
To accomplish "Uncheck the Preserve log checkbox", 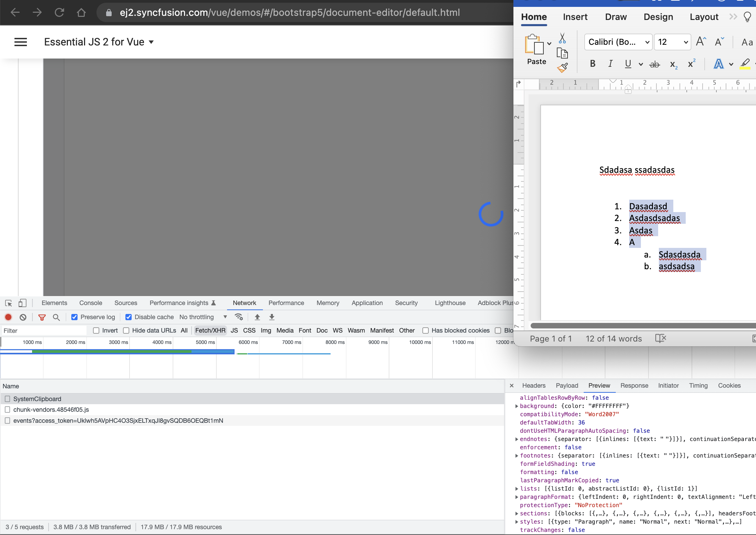I will tap(74, 317).
